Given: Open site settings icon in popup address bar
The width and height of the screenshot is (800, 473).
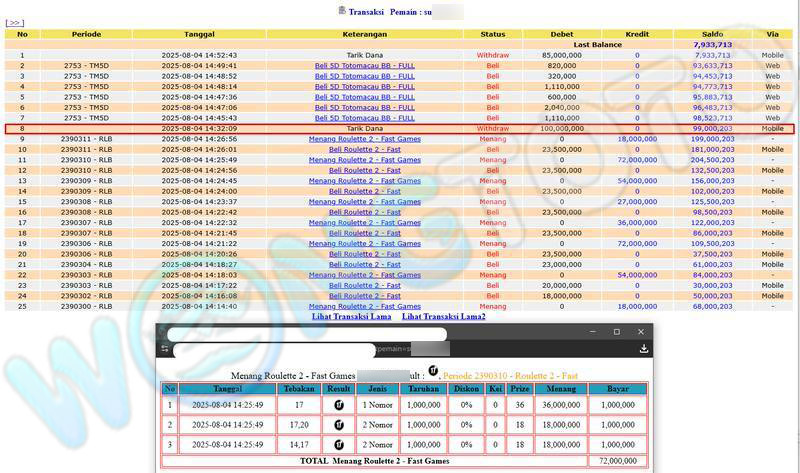Looking at the screenshot, I should point(165,348).
